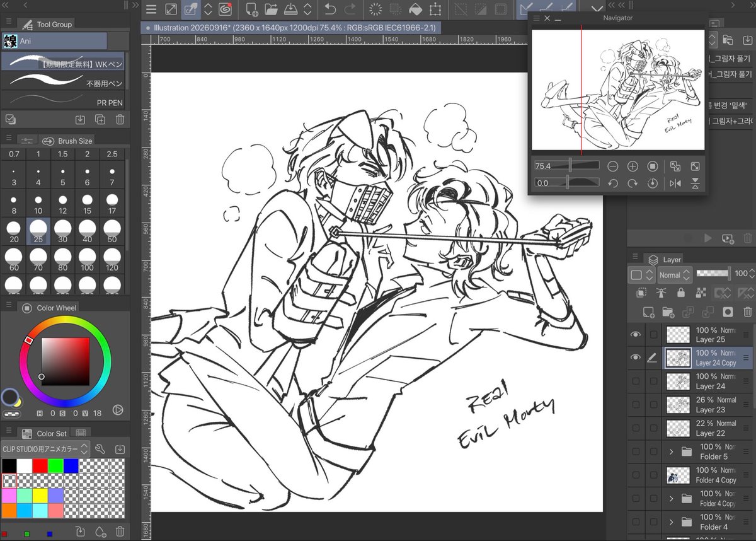Choose the Ani tool group
Screen dimensions: 756x541
(x=54, y=41)
